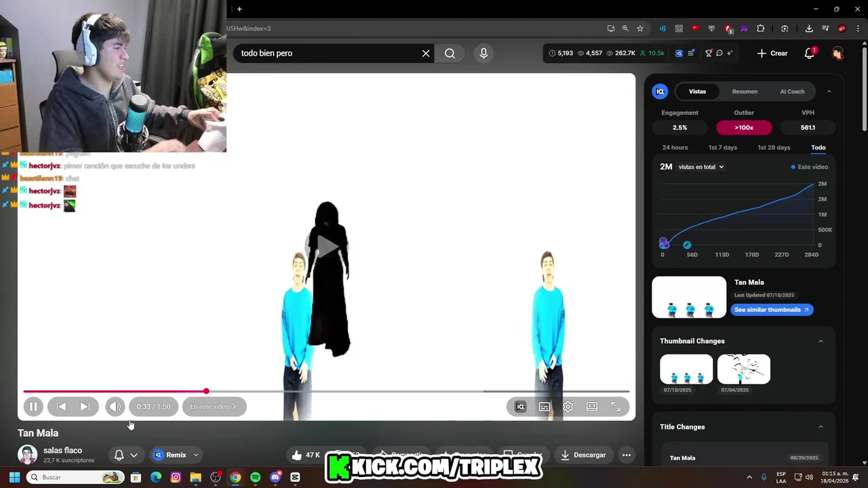Open the salas flaco channel avatar
The height and width of the screenshot is (488, 868).
pos(27,455)
